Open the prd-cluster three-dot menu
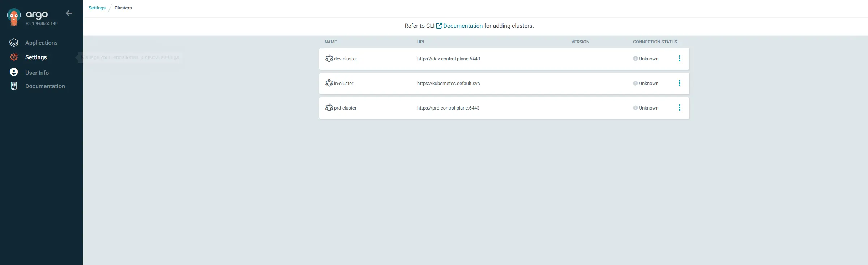Image resolution: width=868 pixels, height=265 pixels. [679, 108]
